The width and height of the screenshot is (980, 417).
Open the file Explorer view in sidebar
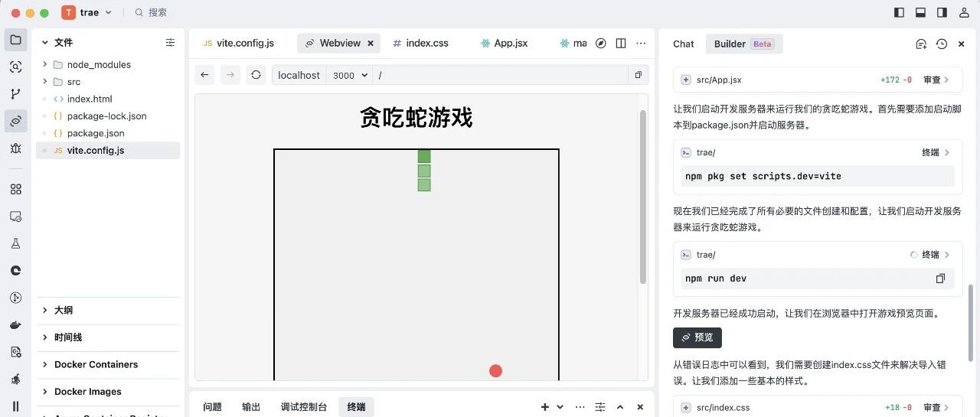pos(15,40)
